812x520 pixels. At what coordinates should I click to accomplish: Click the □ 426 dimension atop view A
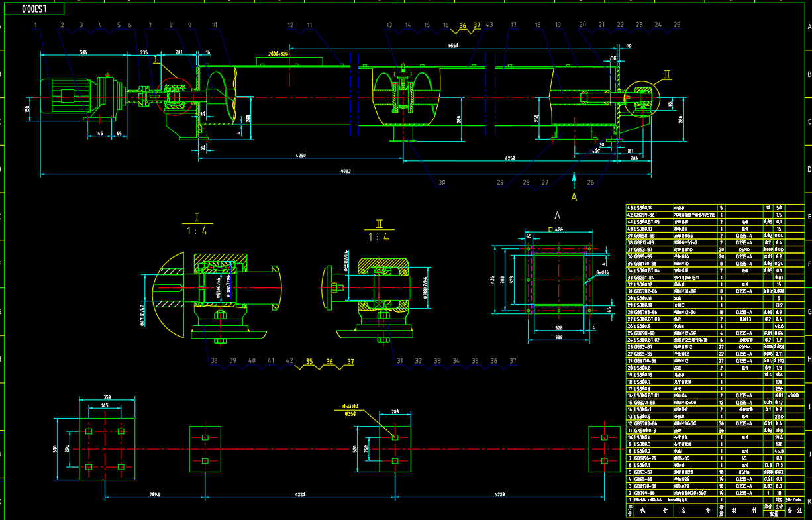[557, 230]
